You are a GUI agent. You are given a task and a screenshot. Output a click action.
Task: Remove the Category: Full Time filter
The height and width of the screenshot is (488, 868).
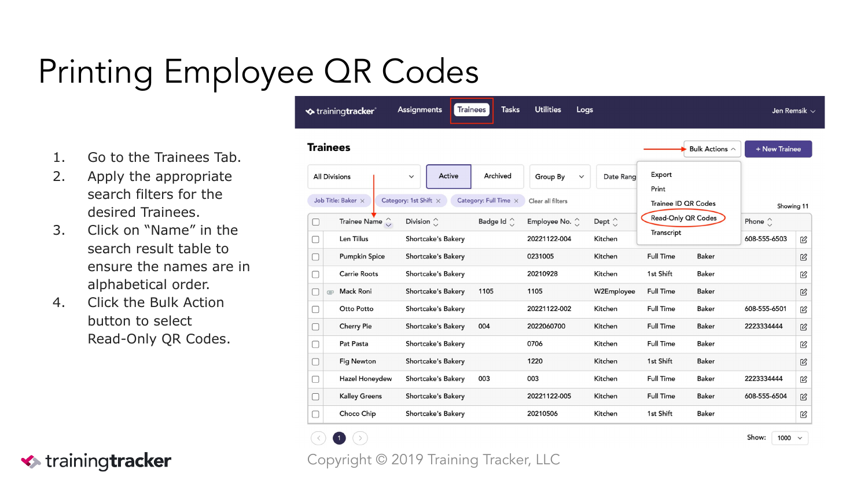coord(516,201)
